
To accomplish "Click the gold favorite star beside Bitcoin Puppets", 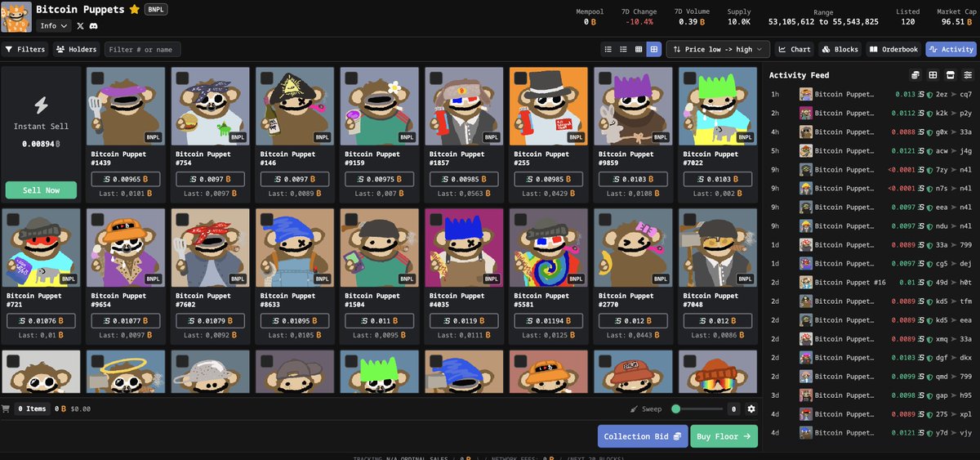I will 134,10.
